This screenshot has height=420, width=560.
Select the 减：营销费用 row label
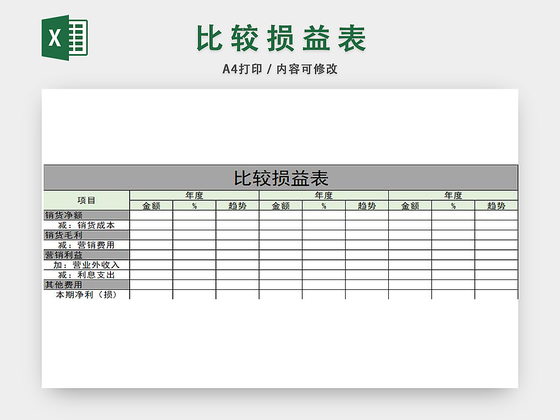[86, 245]
